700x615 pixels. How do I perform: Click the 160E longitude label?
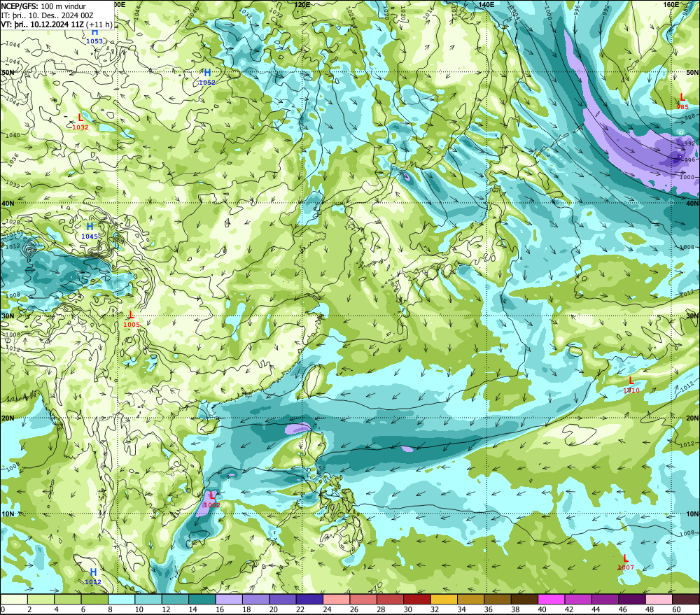[x=671, y=4]
